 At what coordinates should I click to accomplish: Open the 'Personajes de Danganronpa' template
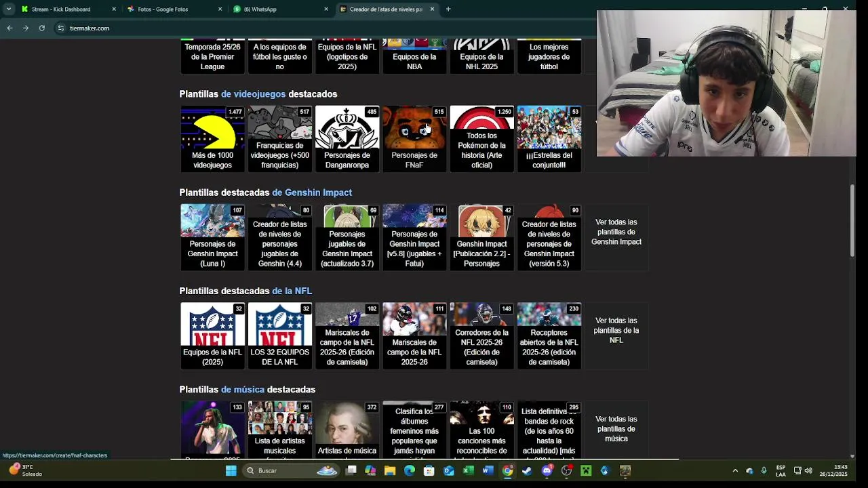click(x=347, y=138)
